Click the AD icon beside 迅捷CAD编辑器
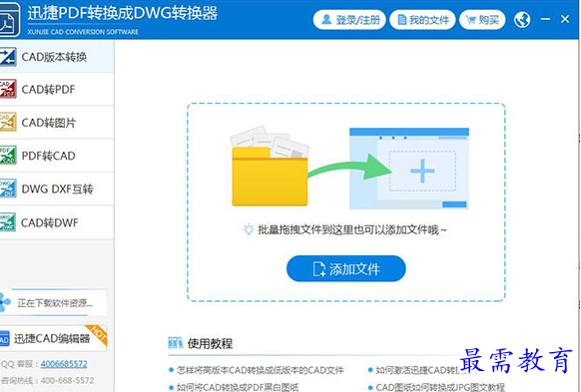 point(4,338)
